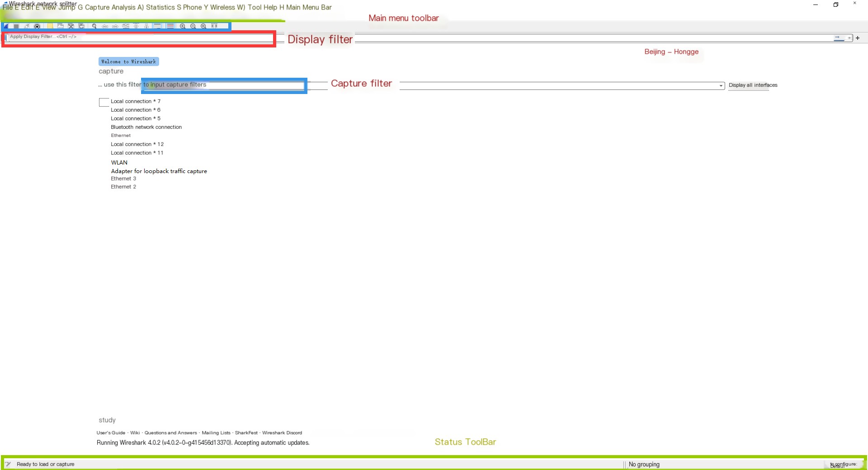This screenshot has width=868, height=470.
Task: Click the Welcome to Wireshark banner
Action: (129, 61)
